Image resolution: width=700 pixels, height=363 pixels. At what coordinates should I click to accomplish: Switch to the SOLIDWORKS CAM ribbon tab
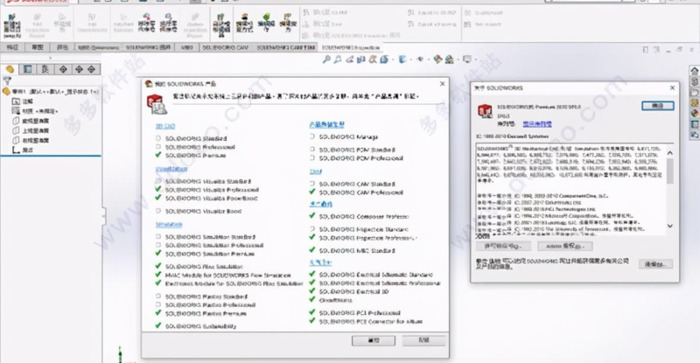(x=225, y=47)
